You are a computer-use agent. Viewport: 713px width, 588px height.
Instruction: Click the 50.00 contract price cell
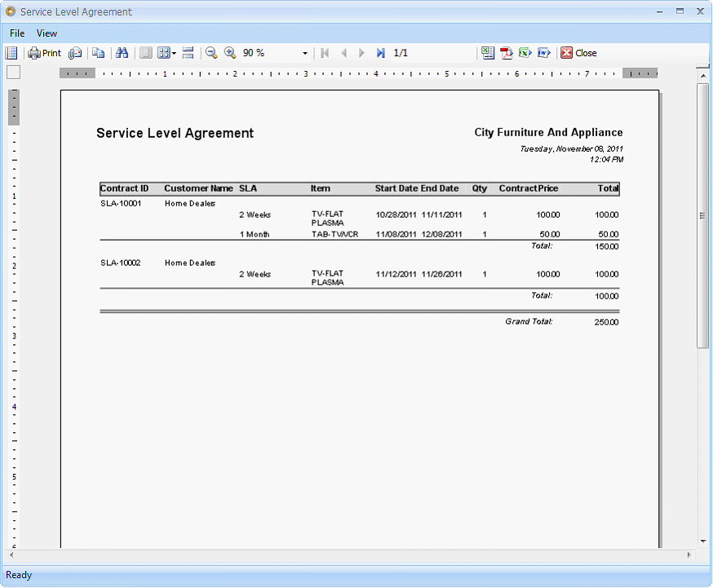[550, 235]
